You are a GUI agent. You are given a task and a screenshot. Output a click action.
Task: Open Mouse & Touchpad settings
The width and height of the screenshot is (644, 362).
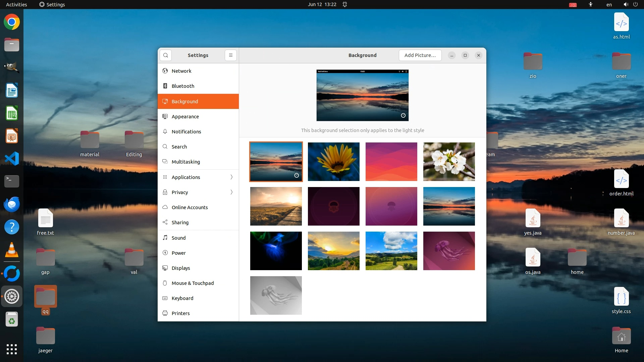pos(193,283)
